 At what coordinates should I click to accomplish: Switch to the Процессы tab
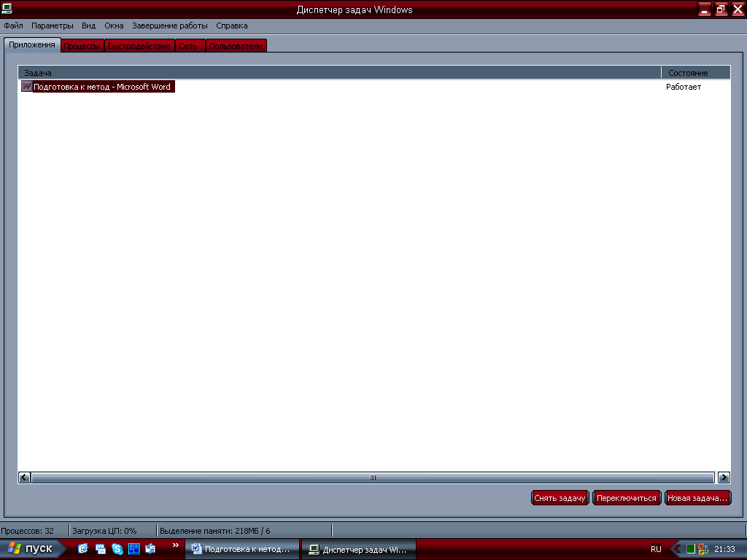tap(82, 46)
